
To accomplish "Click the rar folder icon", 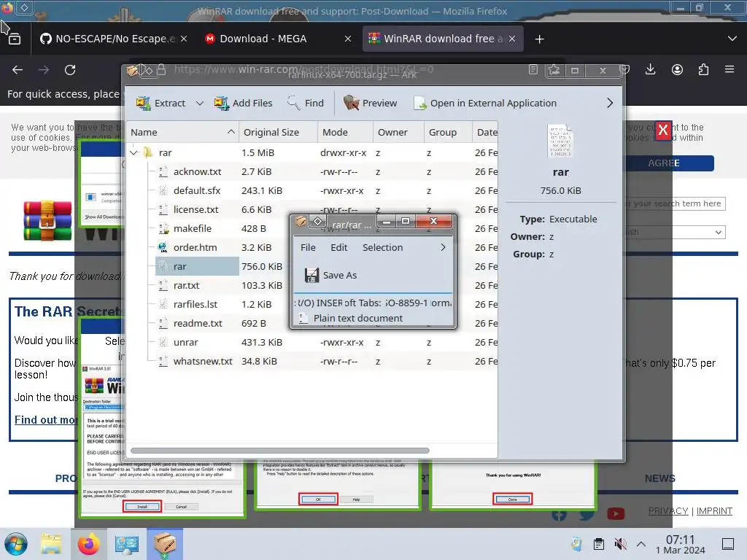I will [x=149, y=152].
